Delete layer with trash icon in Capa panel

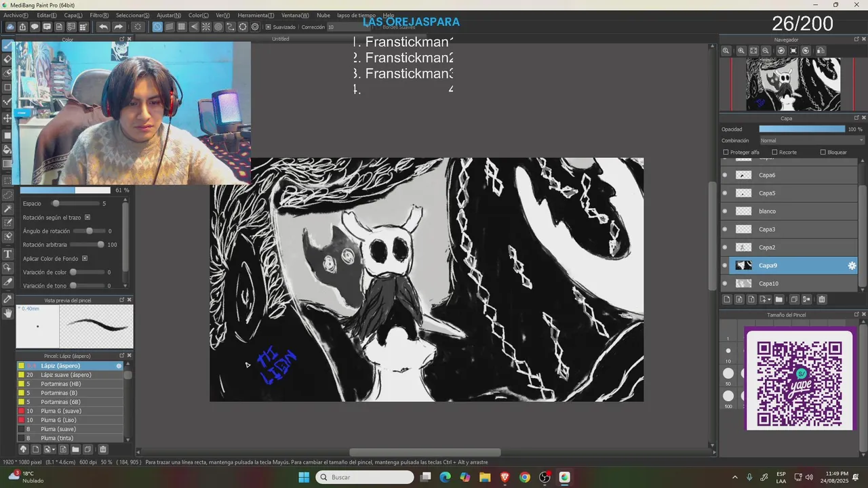[x=821, y=300]
